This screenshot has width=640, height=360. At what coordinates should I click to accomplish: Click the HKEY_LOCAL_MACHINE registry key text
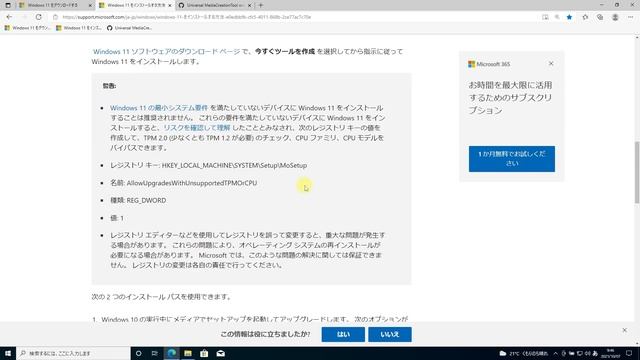pos(234,165)
